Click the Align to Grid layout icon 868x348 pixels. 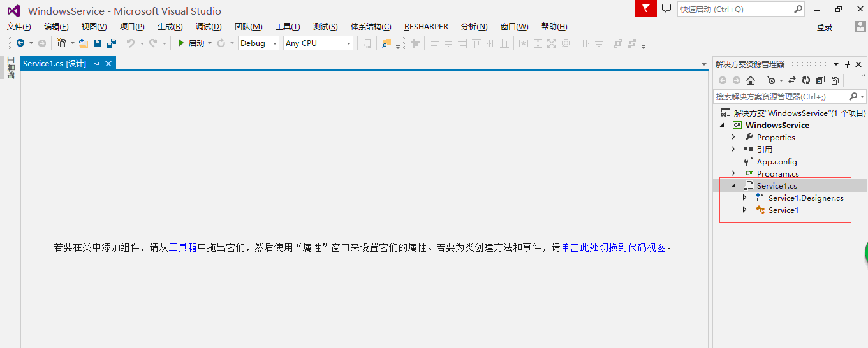415,43
